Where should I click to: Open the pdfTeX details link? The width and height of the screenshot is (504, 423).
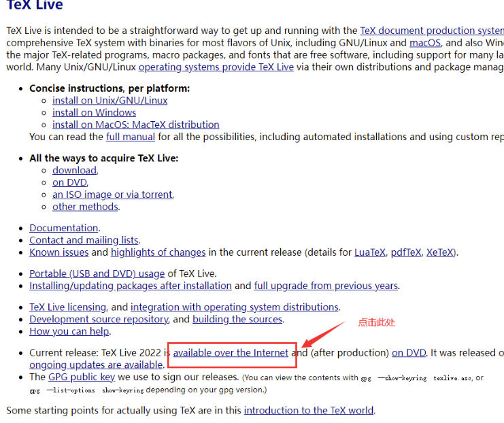pyautogui.click(x=405, y=252)
